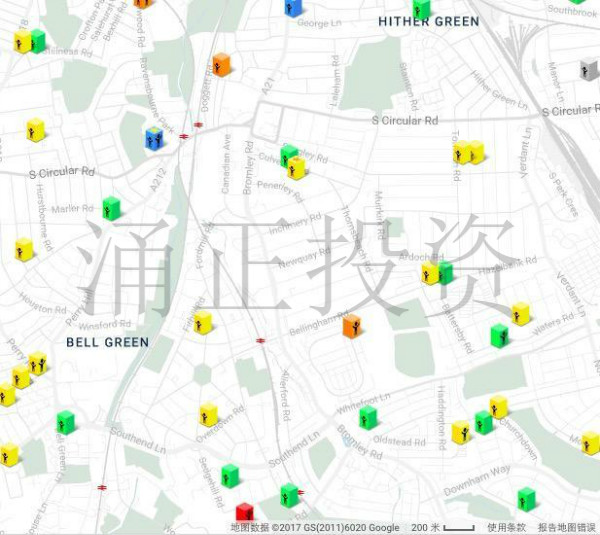This screenshot has width=600, height=535.
Task: Select the yellow marker on Ardoch Rd
Action: click(x=429, y=273)
